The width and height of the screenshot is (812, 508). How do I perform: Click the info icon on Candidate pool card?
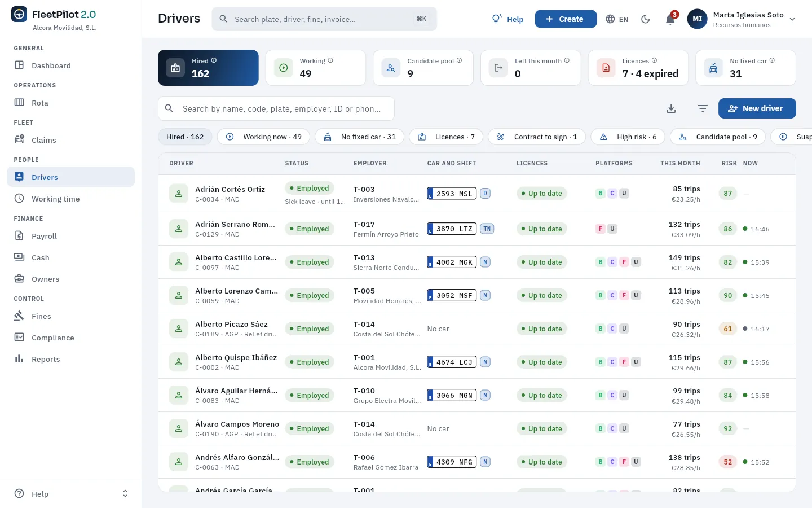click(x=459, y=60)
